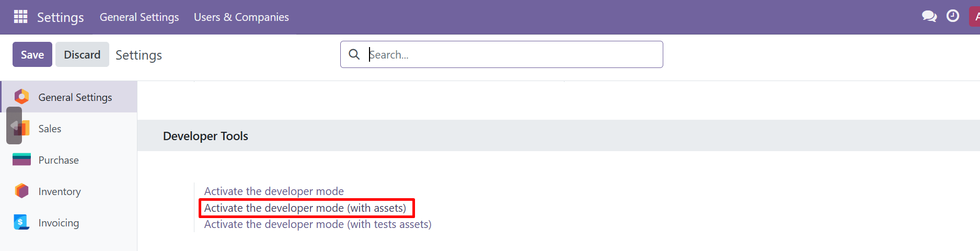This screenshot has height=251, width=980.
Task: Click the gray left-arrow collapse handle
Action: pos(14,125)
